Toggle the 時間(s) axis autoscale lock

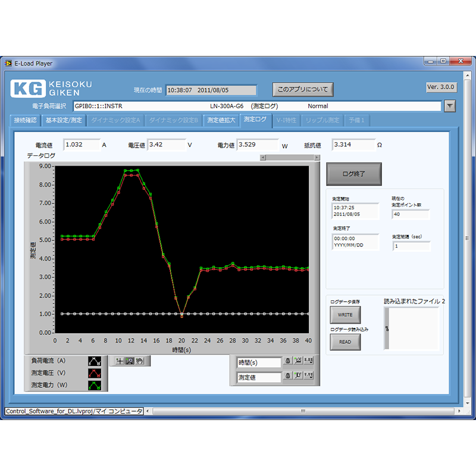point(287,361)
